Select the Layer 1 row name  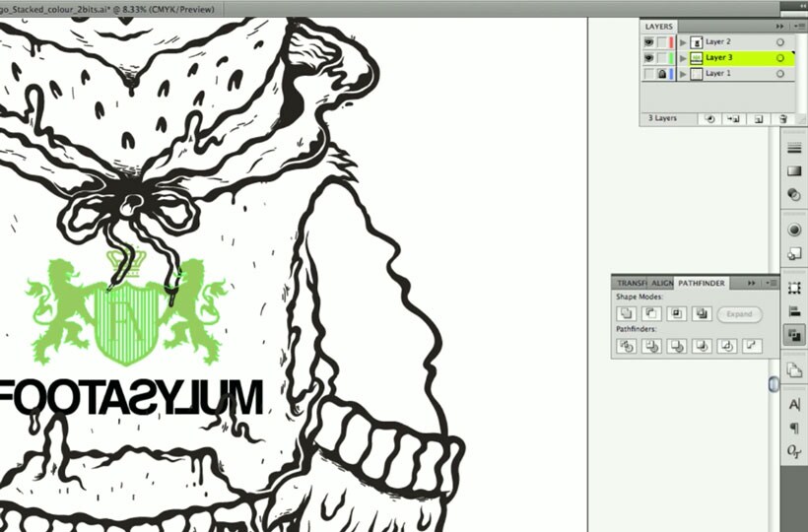pos(717,74)
